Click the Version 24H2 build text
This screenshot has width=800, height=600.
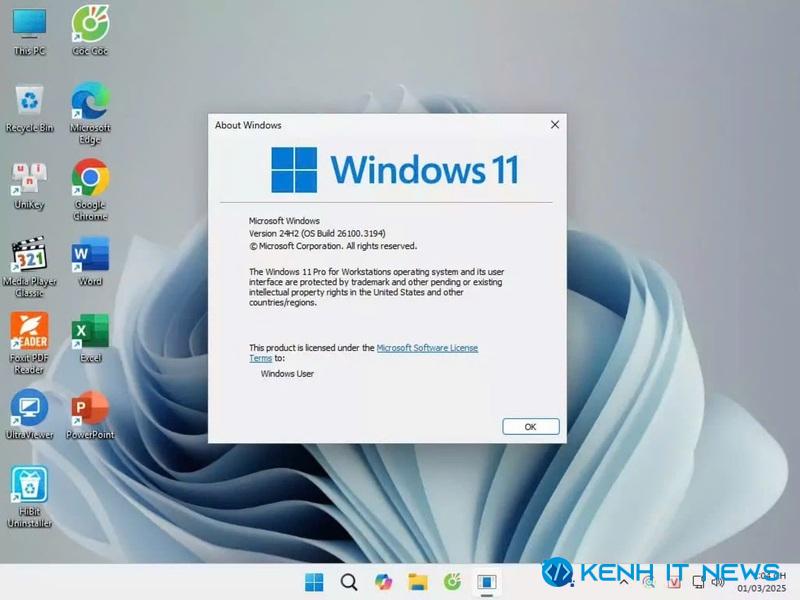pyautogui.click(x=317, y=233)
